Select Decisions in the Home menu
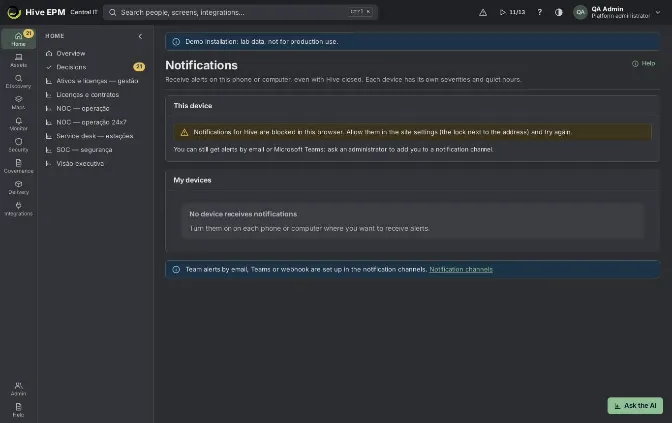 click(95, 67)
